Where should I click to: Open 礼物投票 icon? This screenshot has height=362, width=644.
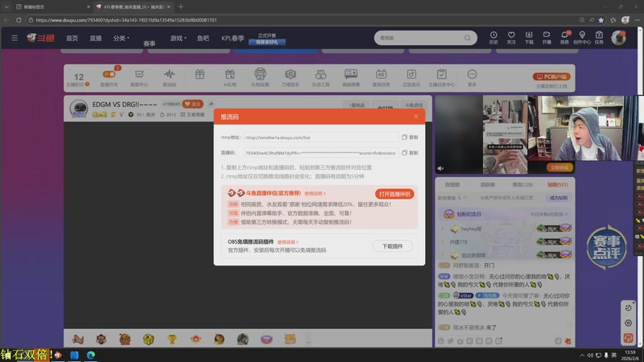click(x=260, y=77)
